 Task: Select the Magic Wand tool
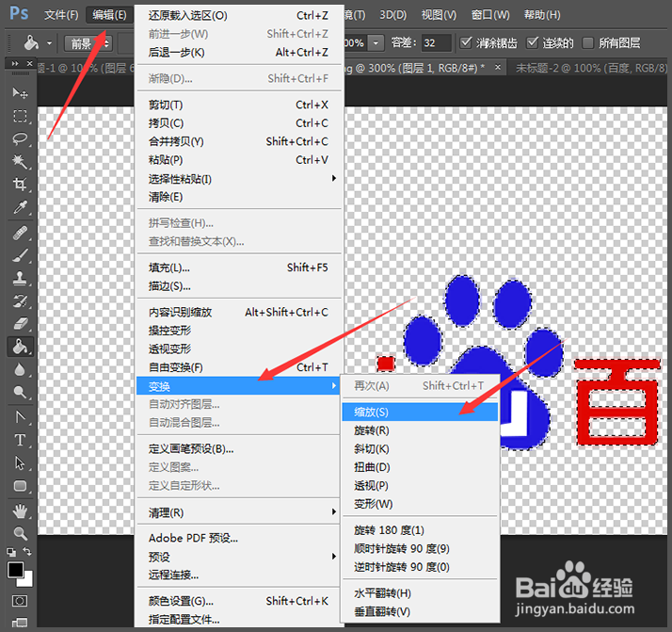(x=20, y=162)
